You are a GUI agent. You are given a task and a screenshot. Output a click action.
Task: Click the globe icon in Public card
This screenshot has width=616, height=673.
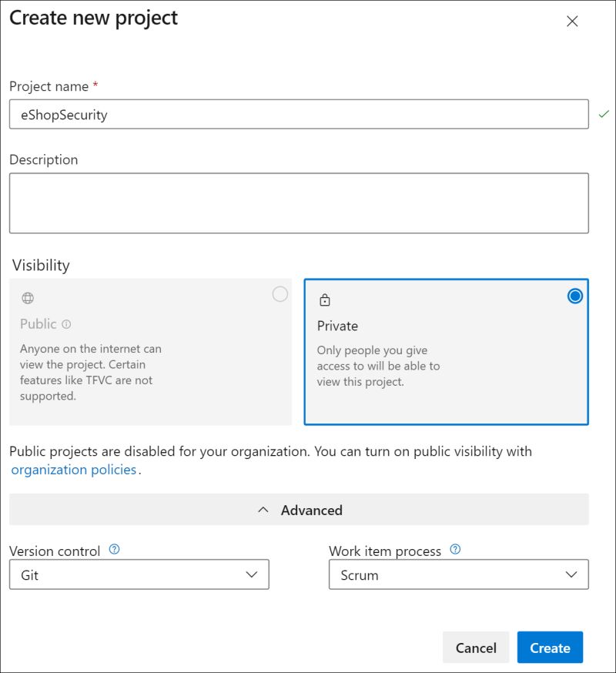[28, 299]
